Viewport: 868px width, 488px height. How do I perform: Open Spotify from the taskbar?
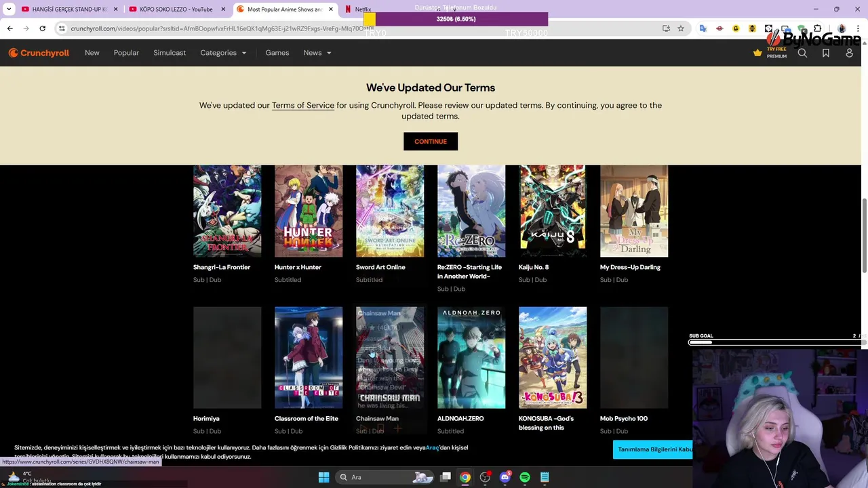point(524,477)
